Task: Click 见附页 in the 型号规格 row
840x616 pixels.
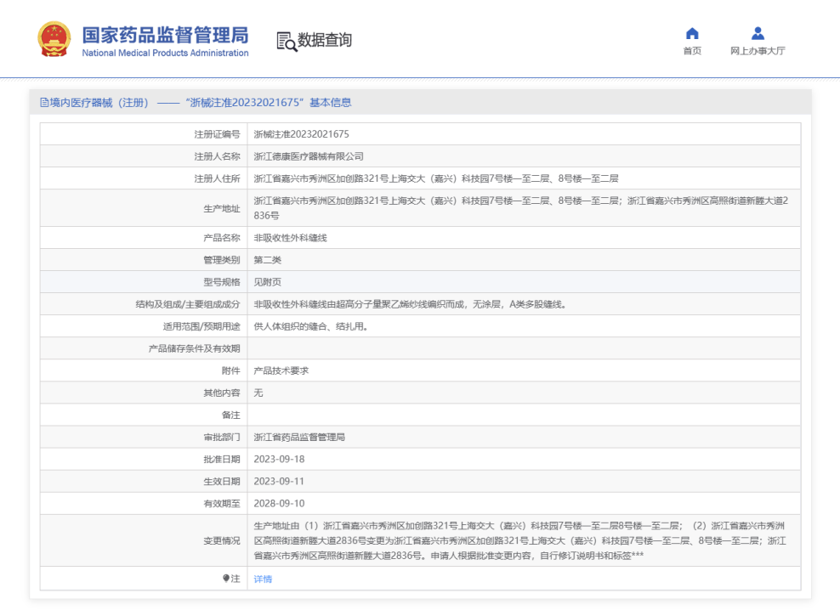Action: point(267,282)
